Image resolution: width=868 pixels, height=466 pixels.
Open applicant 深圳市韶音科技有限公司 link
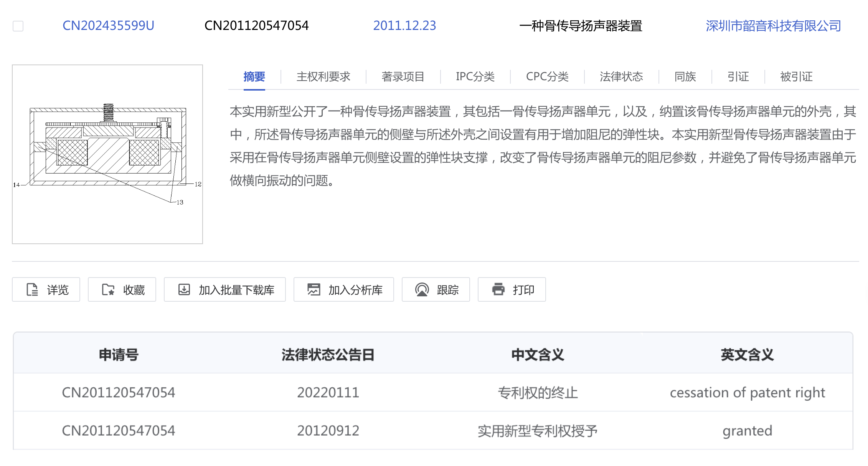click(773, 26)
